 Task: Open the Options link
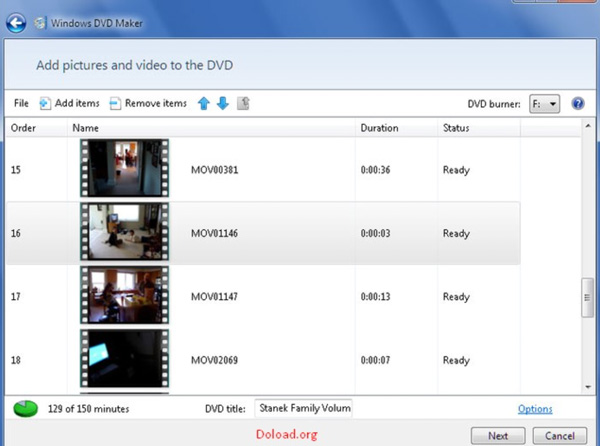pyautogui.click(x=535, y=409)
